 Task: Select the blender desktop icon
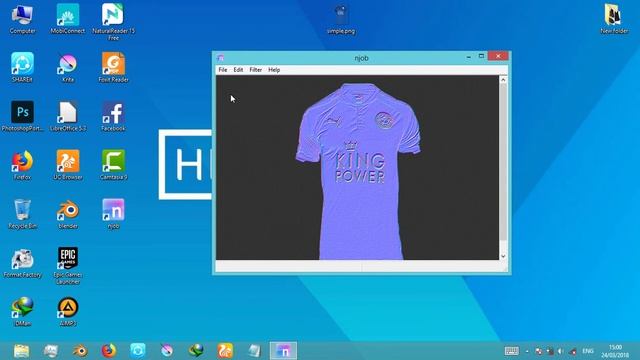[68, 214]
